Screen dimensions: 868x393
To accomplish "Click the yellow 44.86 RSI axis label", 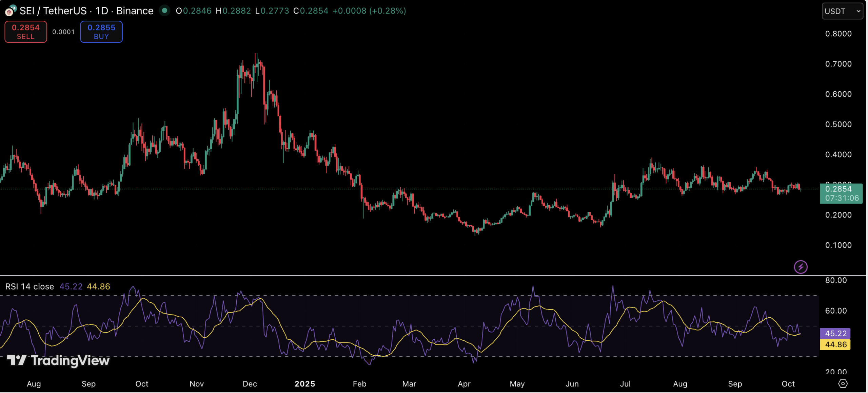I will coord(835,345).
